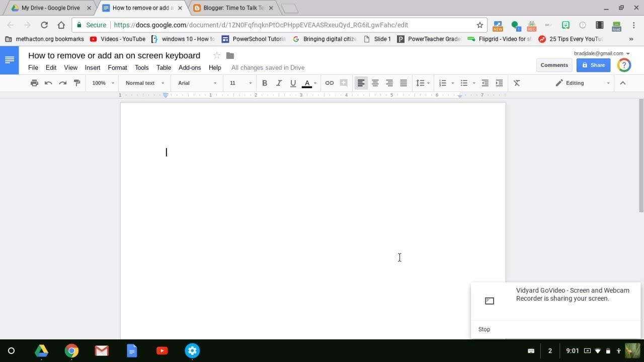The image size is (644, 362).
Task: Toggle Underline formatting
Action: [293, 83]
